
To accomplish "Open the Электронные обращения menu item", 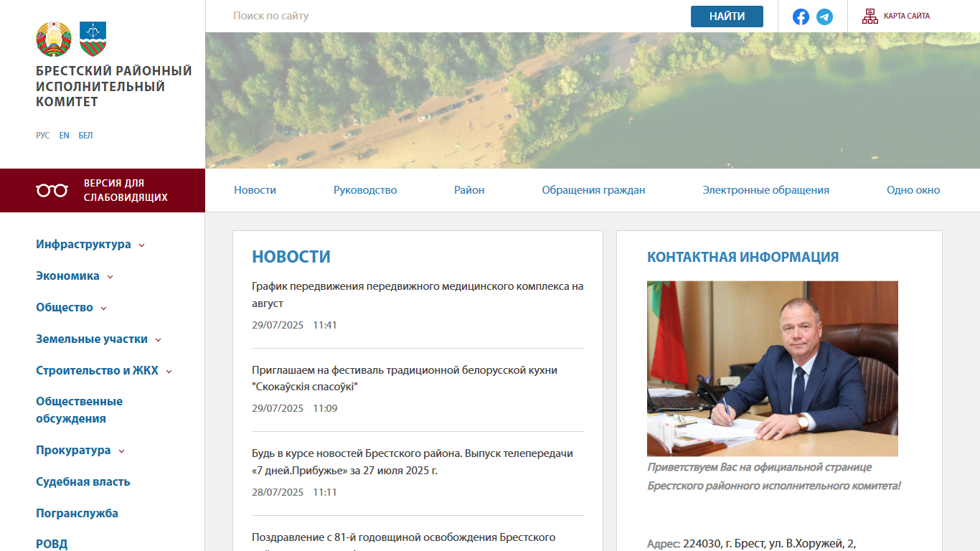I will (765, 190).
